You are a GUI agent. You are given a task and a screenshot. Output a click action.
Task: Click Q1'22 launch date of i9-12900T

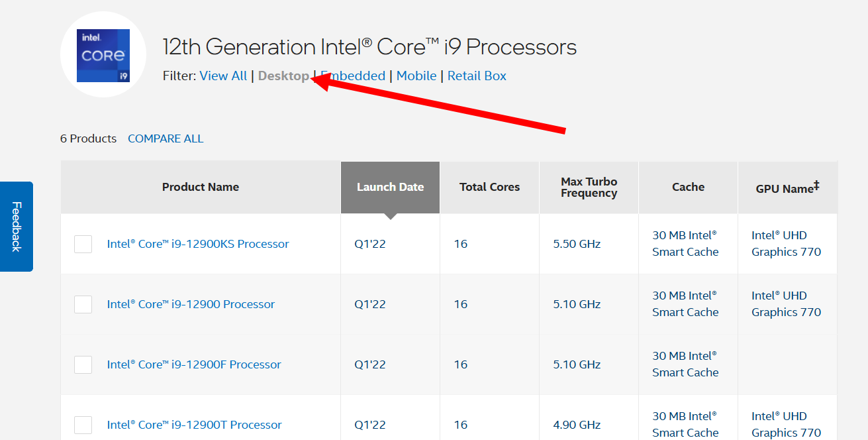(370, 425)
